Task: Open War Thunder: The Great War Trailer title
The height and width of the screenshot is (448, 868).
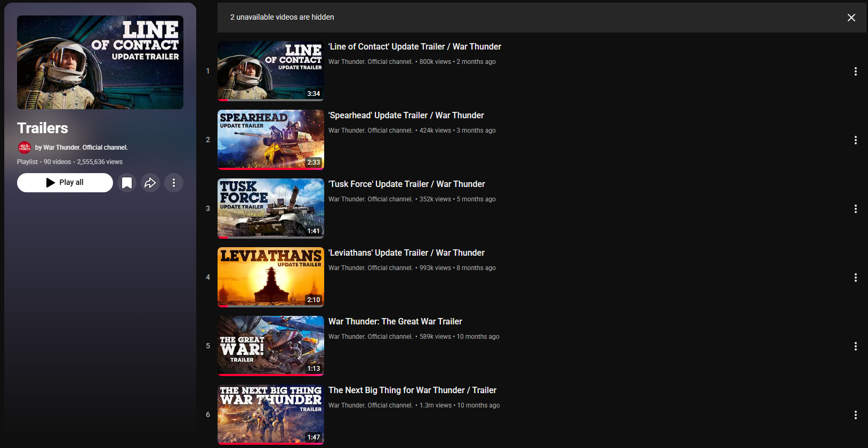Action: click(395, 322)
